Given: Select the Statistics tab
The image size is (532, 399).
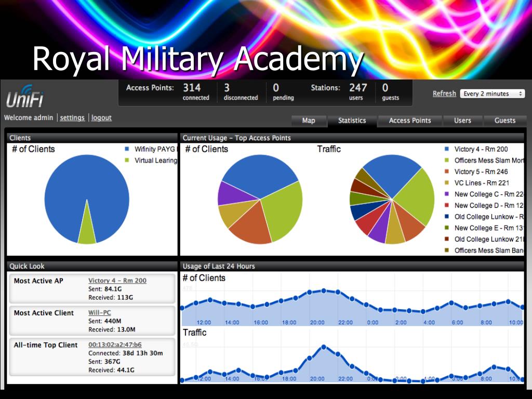Looking at the screenshot, I should tap(352, 121).
